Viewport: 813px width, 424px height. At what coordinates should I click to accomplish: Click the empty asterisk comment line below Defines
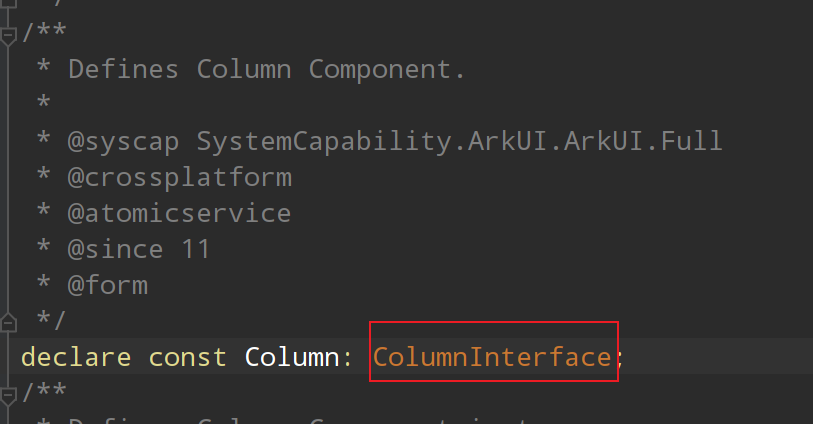point(43,105)
